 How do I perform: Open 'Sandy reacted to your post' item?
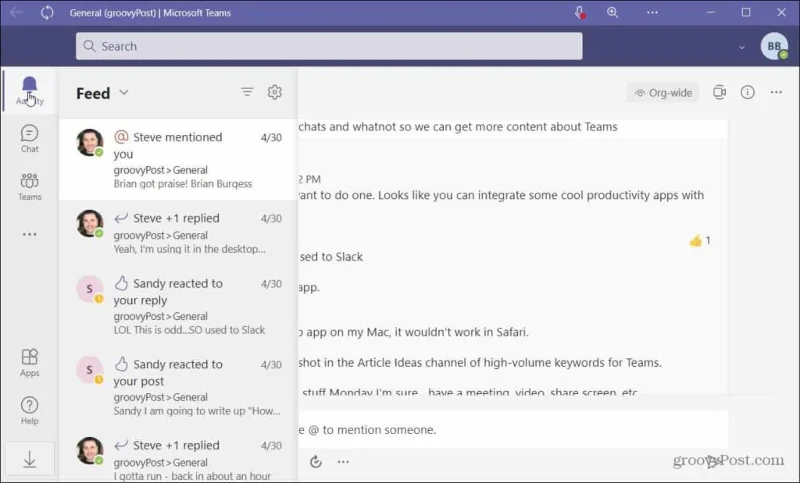click(178, 387)
